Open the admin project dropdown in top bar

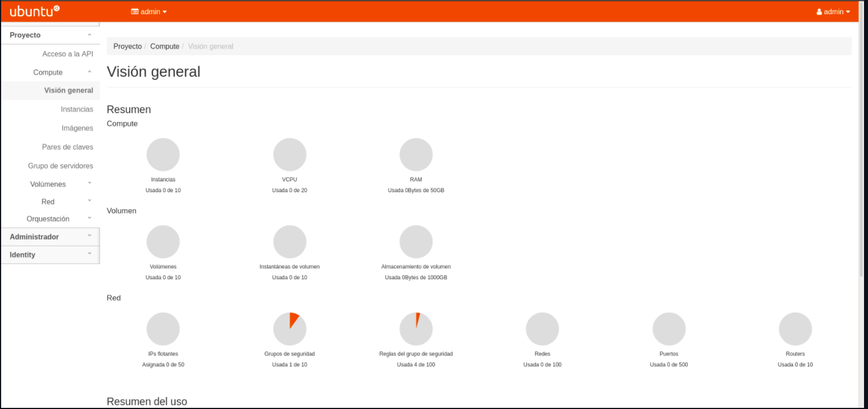[148, 11]
